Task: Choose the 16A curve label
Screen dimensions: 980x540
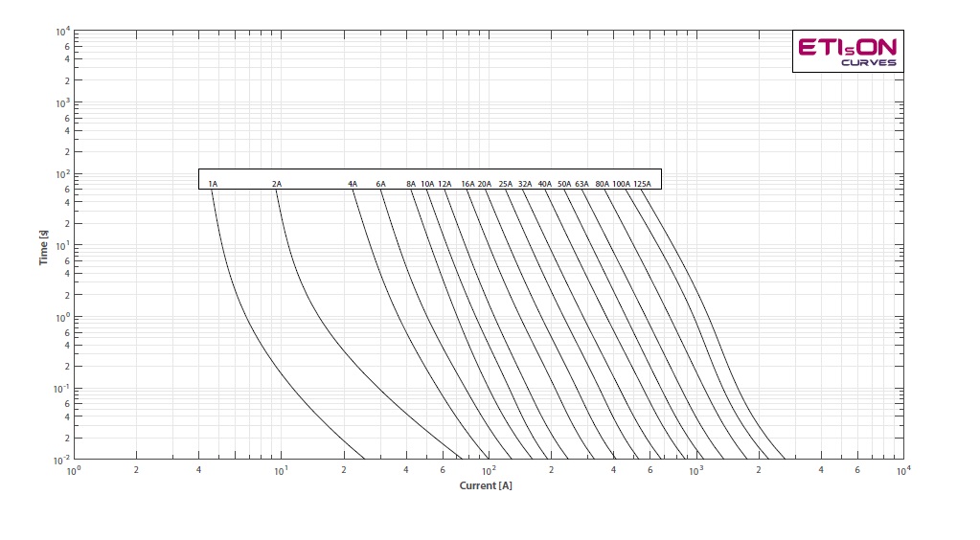Action: (x=467, y=184)
